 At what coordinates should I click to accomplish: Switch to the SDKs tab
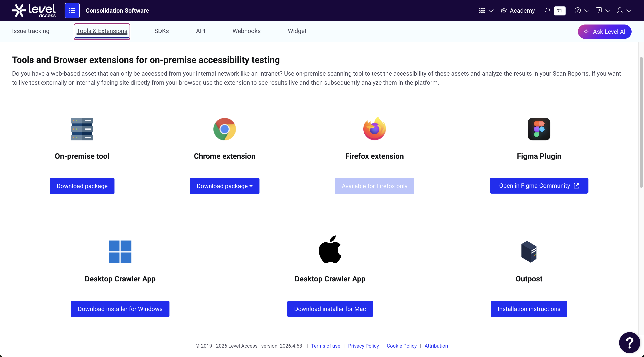point(162,31)
